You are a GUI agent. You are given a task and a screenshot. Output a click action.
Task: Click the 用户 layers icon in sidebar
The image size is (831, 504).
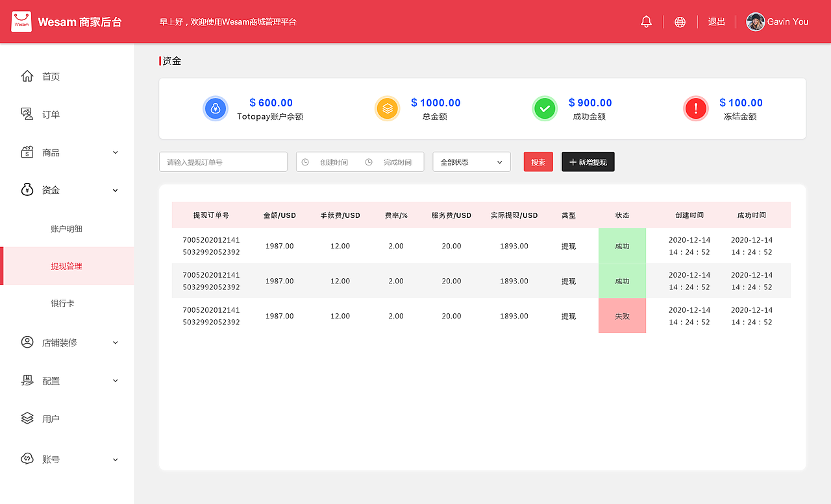coord(27,418)
